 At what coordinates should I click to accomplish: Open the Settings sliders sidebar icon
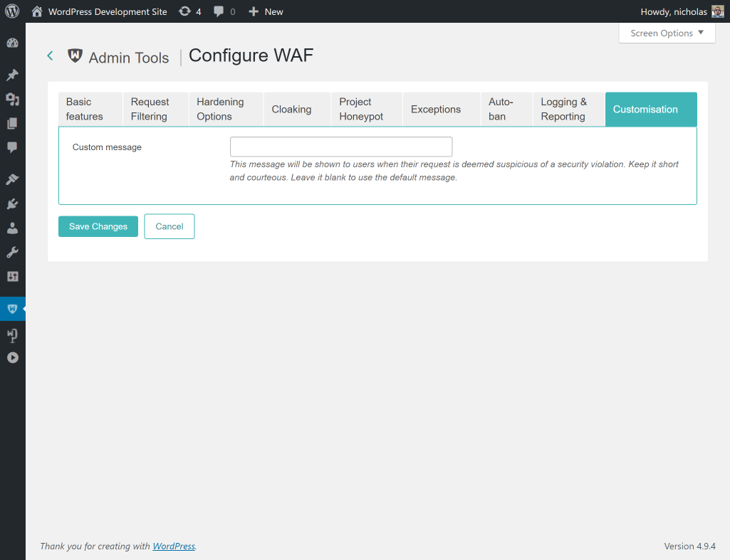tap(13, 276)
